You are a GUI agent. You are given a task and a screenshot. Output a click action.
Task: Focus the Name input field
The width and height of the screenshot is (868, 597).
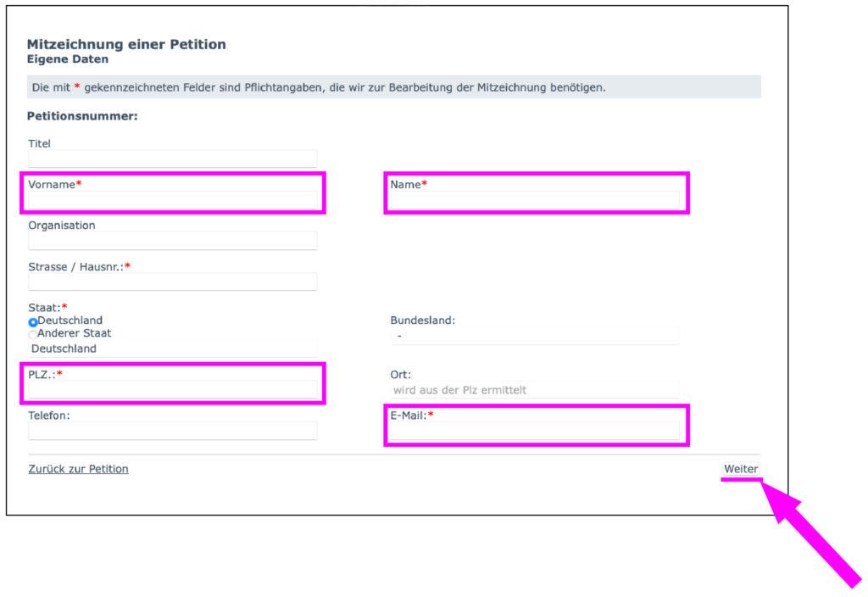point(534,200)
